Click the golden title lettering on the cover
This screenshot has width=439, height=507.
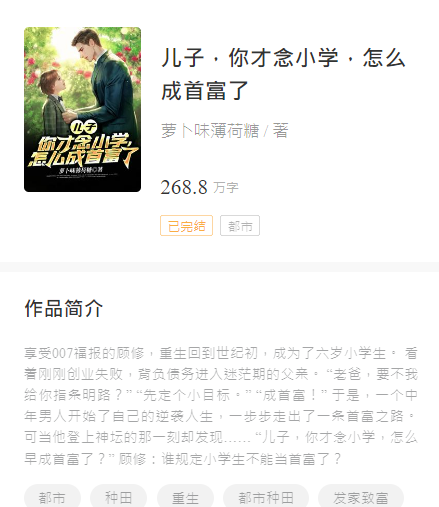pyautogui.click(x=83, y=148)
